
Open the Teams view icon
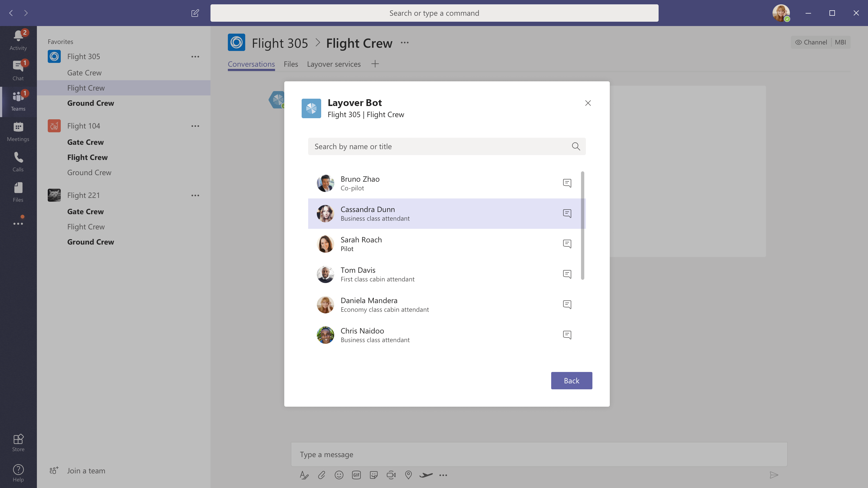(18, 101)
